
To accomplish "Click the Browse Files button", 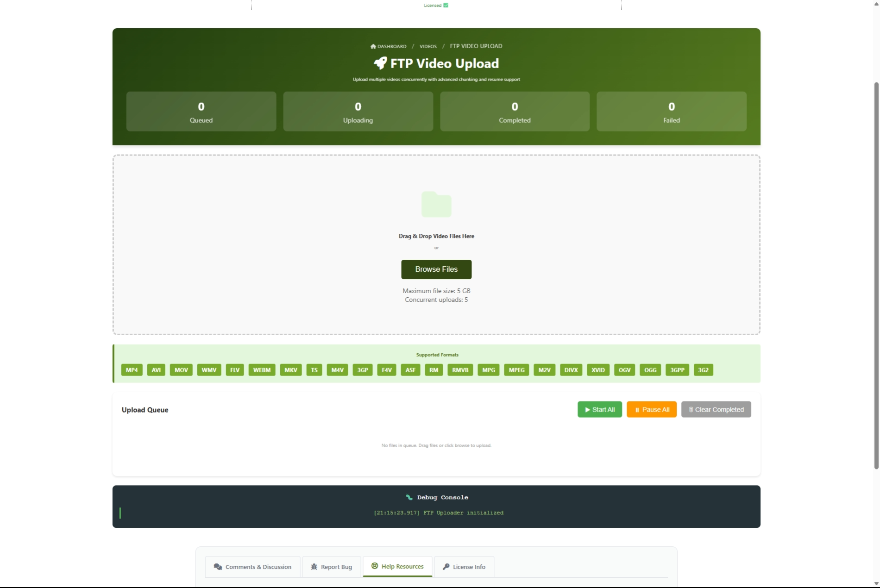I will (436, 269).
